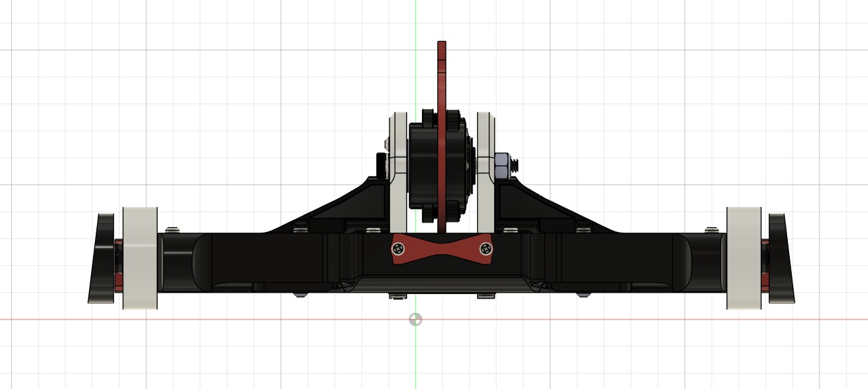Viewport: 868px width, 389px height.
Task: Select left screw on red bow-tie plate
Action: [399, 249]
